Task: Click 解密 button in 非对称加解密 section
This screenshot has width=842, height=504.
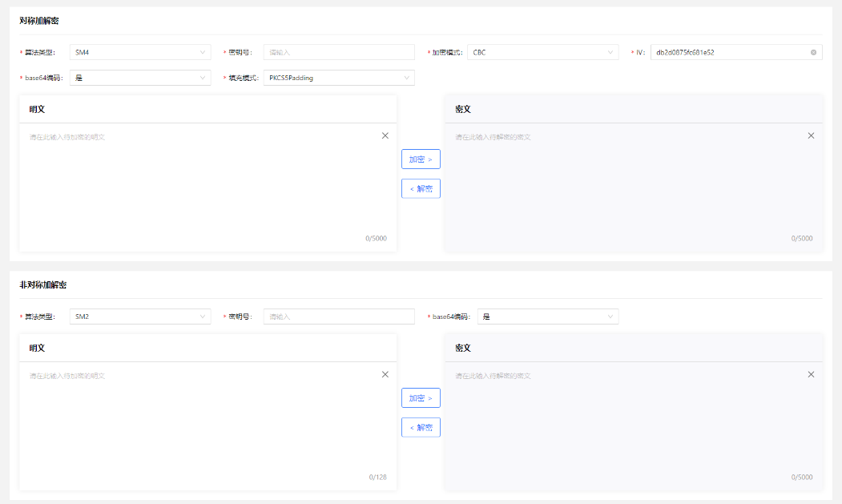Action: (421, 428)
